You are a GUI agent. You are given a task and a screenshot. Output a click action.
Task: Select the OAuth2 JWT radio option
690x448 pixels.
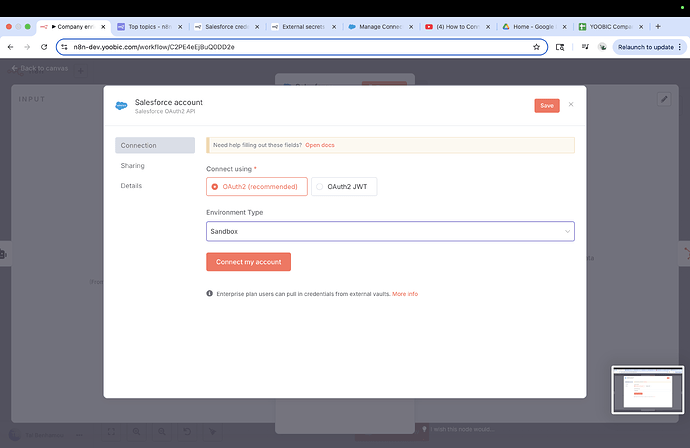point(344,187)
